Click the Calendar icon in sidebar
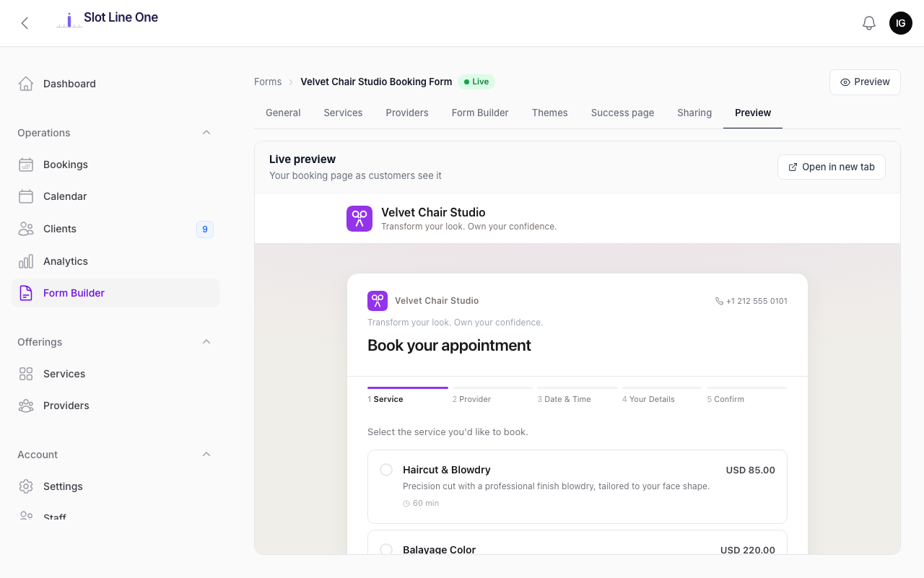Viewport: 924px width, 578px height. tap(26, 196)
